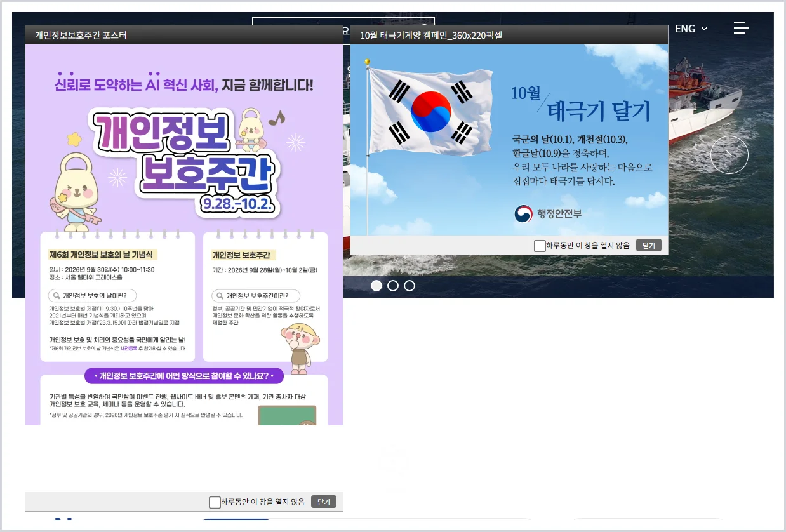Click the next slide arrow button
Viewport: 786px width, 532px height.
click(x=729, y=155)
